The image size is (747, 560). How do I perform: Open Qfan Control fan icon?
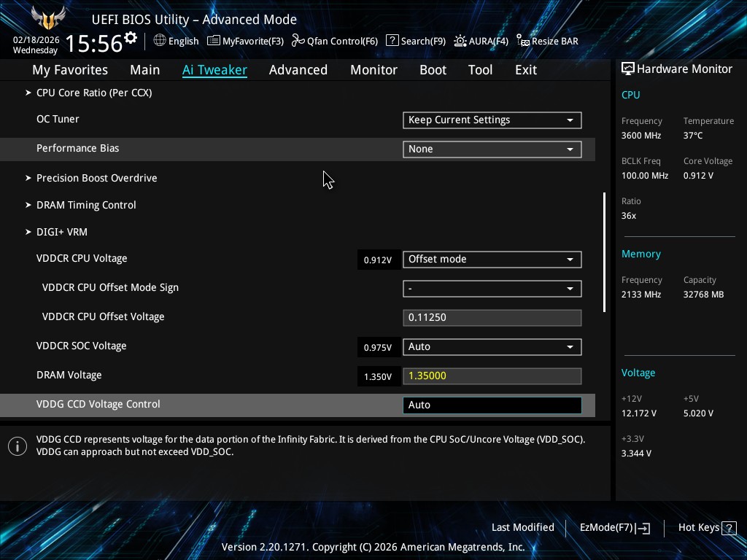click(298, 41)
